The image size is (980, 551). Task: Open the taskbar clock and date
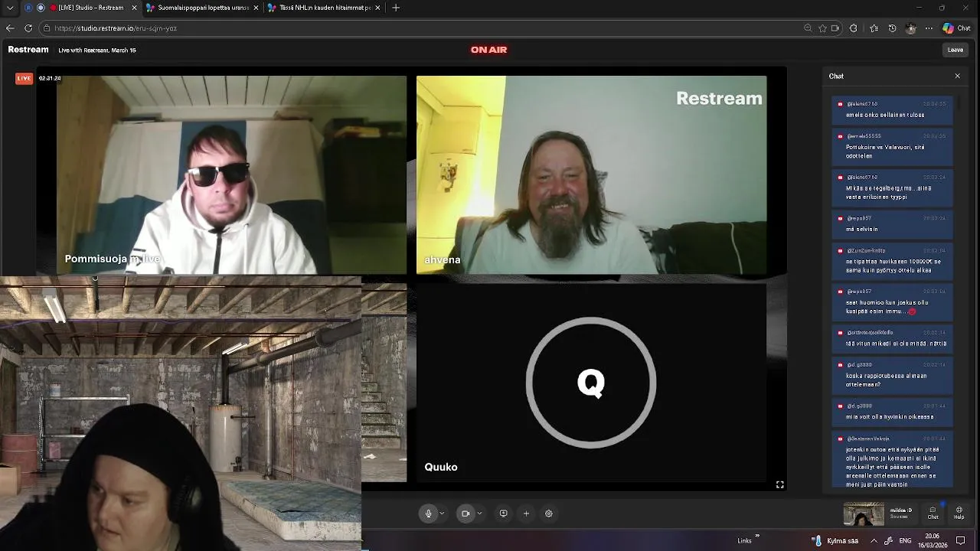[932, 540]
